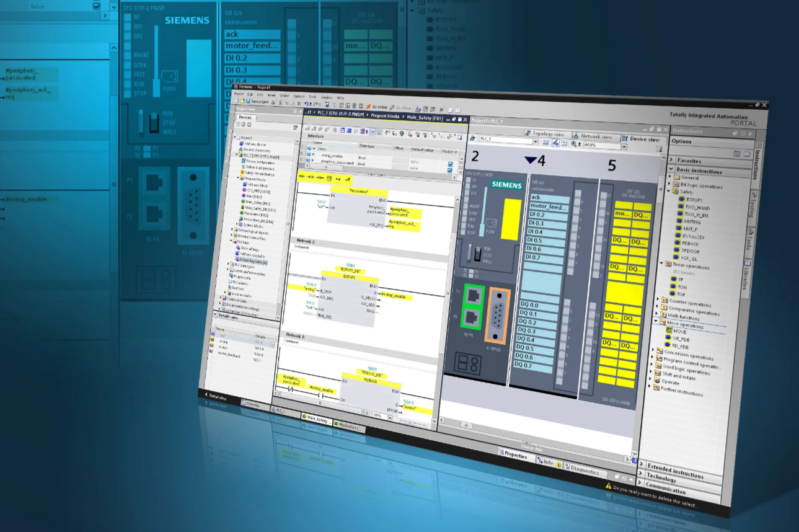
Task: Expand the General instructions folder
Action: coord(669,176)
